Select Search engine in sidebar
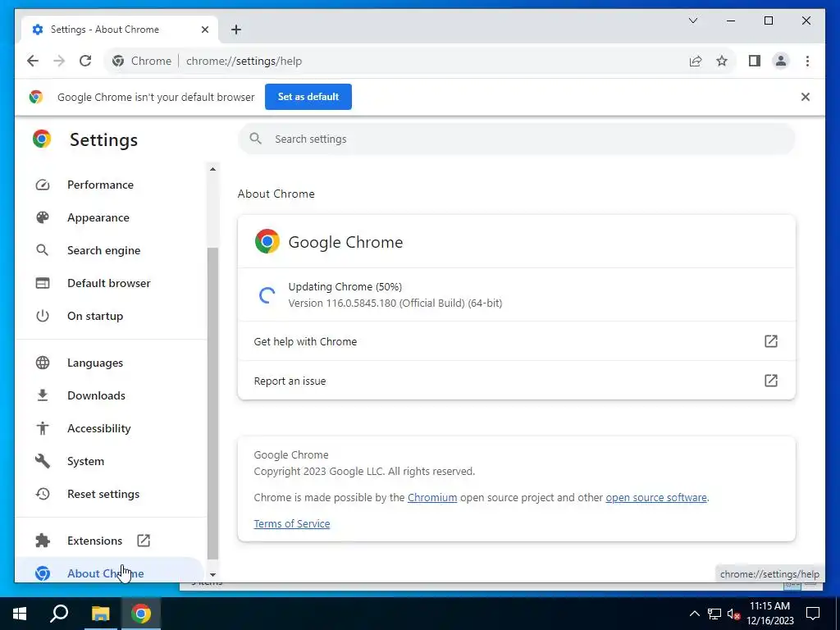The height and width of the screenshot is (630, 840). click(x=111, y=250)
